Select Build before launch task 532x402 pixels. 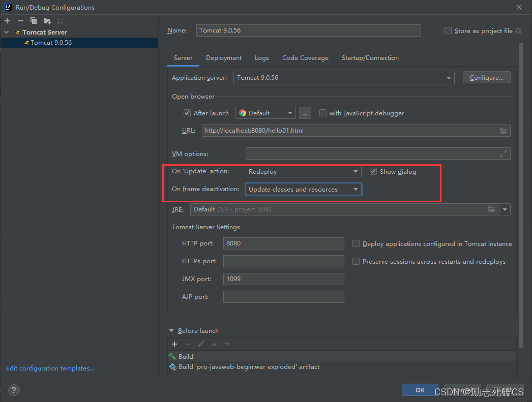point(342,356)
